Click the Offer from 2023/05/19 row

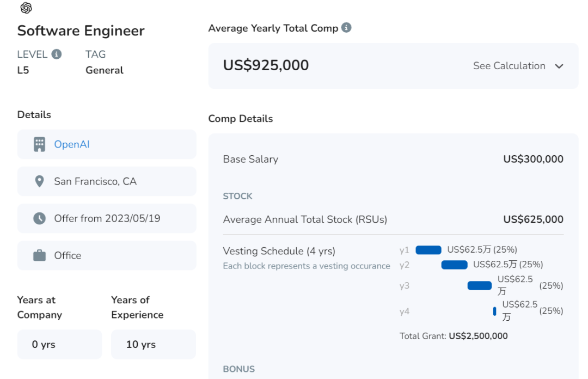click(107, 218)
